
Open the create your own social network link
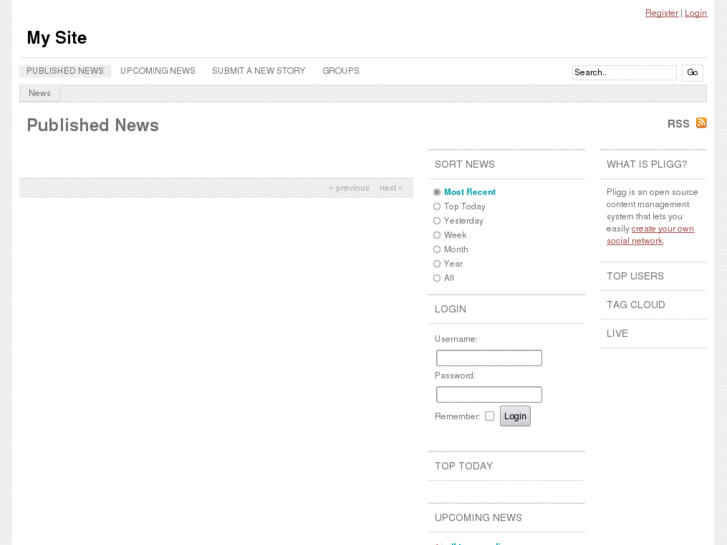click(650, 235)
